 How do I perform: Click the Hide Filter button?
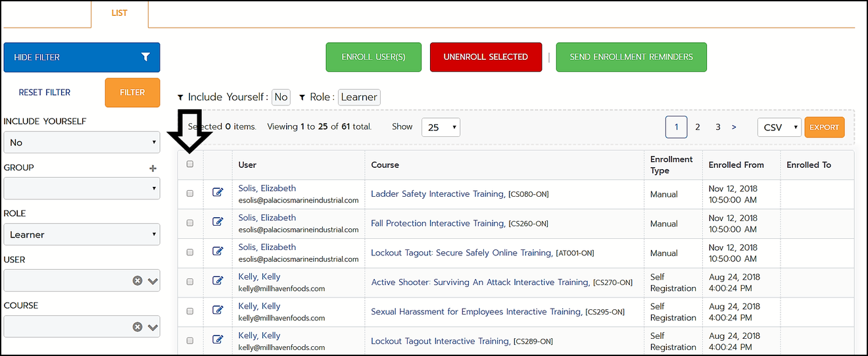click(82, 57)
